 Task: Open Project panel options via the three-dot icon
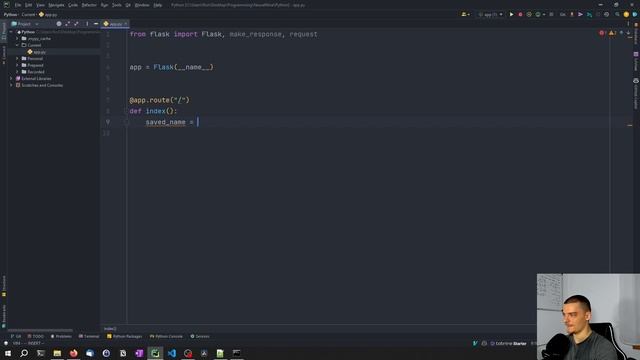click(87, 24)
